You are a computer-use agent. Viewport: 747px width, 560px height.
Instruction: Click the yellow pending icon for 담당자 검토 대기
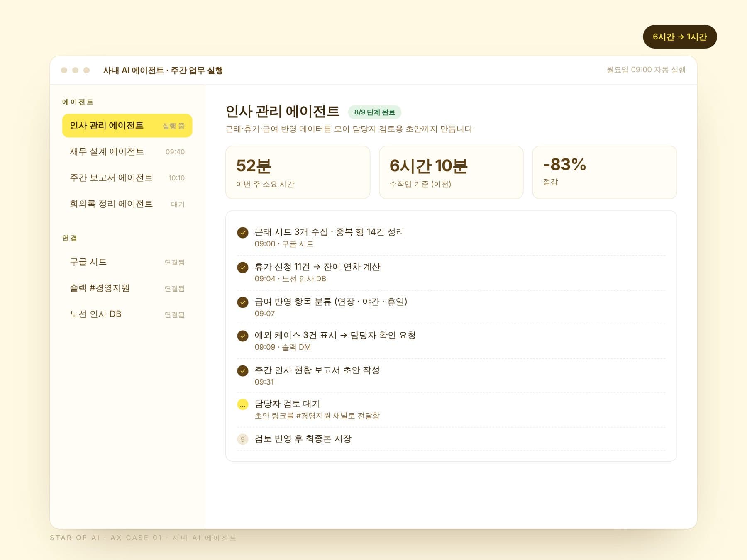(x=243, y=404)
